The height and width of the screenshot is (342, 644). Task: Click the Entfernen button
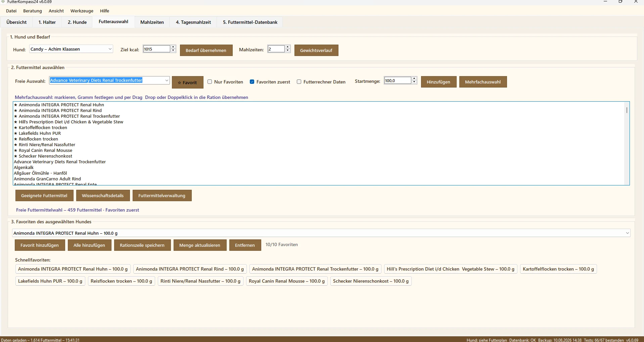click(x=245, y=245)
